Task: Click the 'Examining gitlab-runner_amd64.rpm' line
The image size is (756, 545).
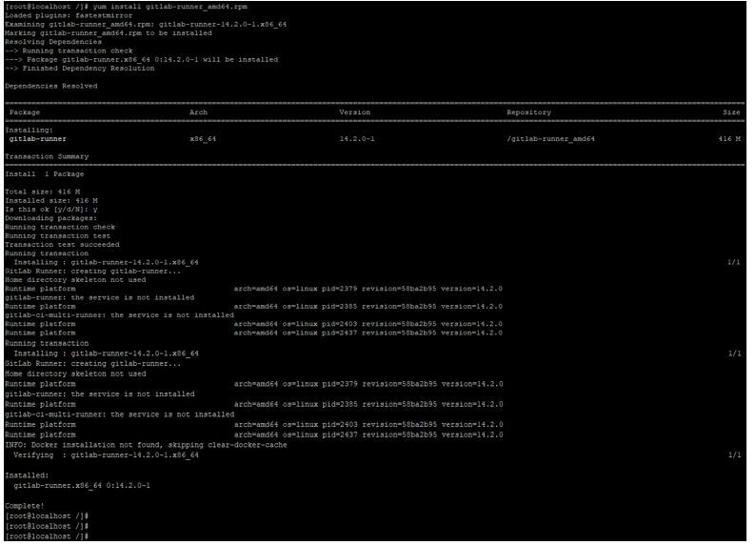Action: [146, 24]
